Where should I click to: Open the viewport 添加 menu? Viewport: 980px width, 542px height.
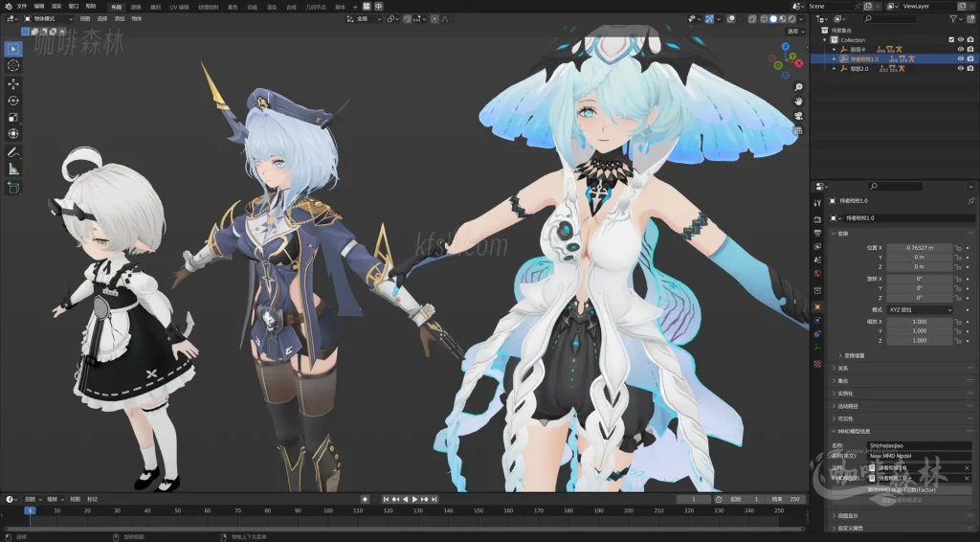120,19
